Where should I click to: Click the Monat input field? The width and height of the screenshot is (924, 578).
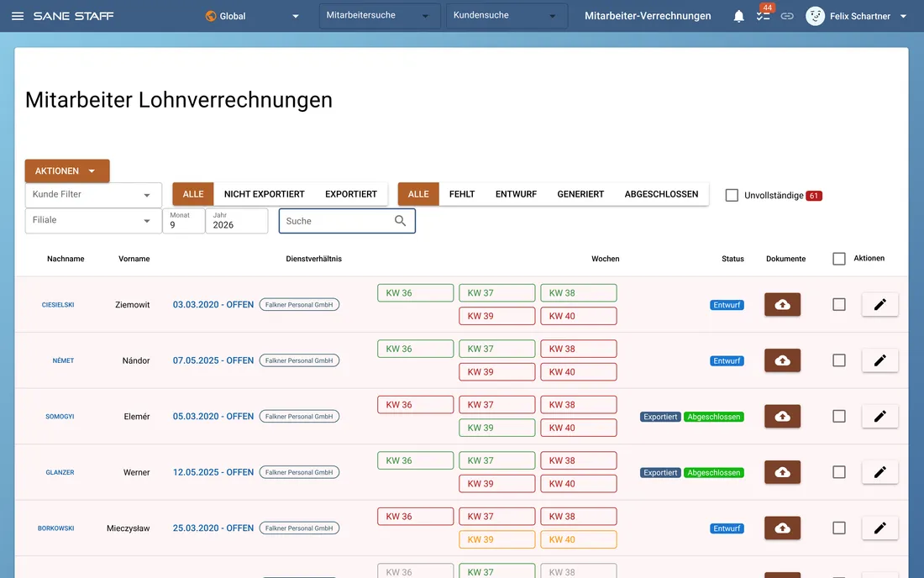click(x=184, y=221)
